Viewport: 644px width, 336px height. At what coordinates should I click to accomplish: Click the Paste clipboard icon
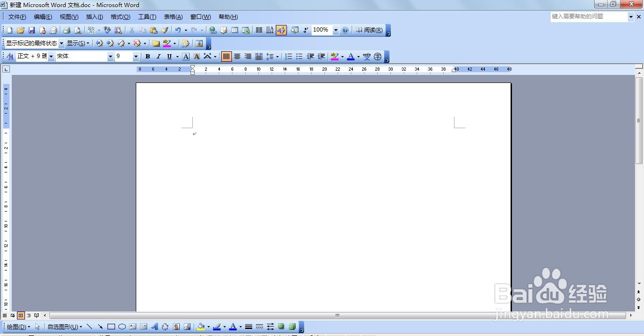[x=153, y=30]
